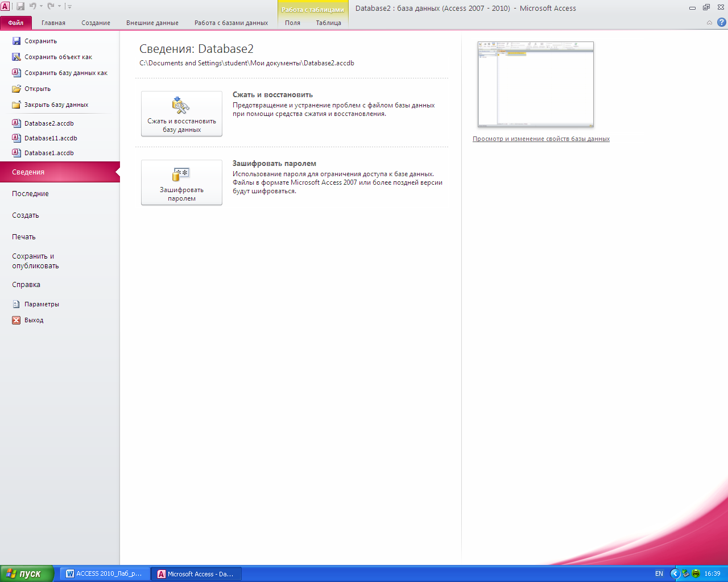Click the EN language indicator

[x=659, y=573]
